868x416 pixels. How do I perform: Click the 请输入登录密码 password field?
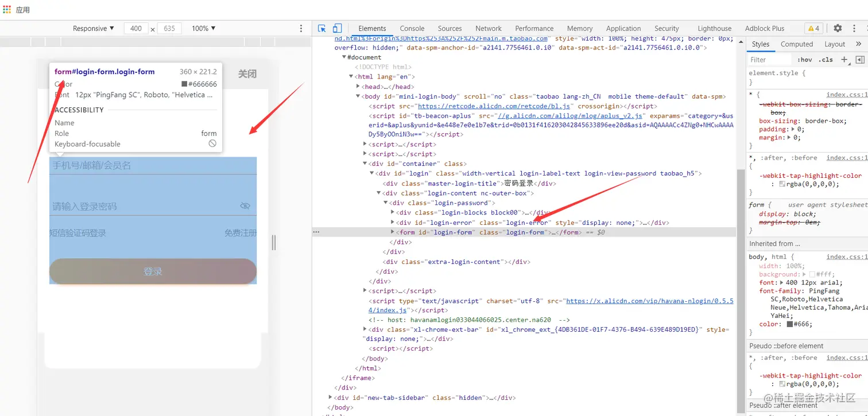(x=144, y=206)
